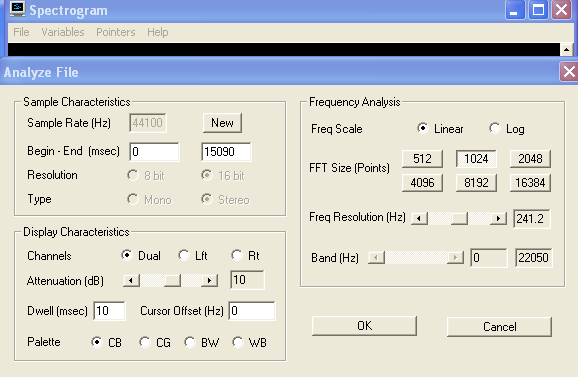Click the Sample Rate field showing 44100

147,123
